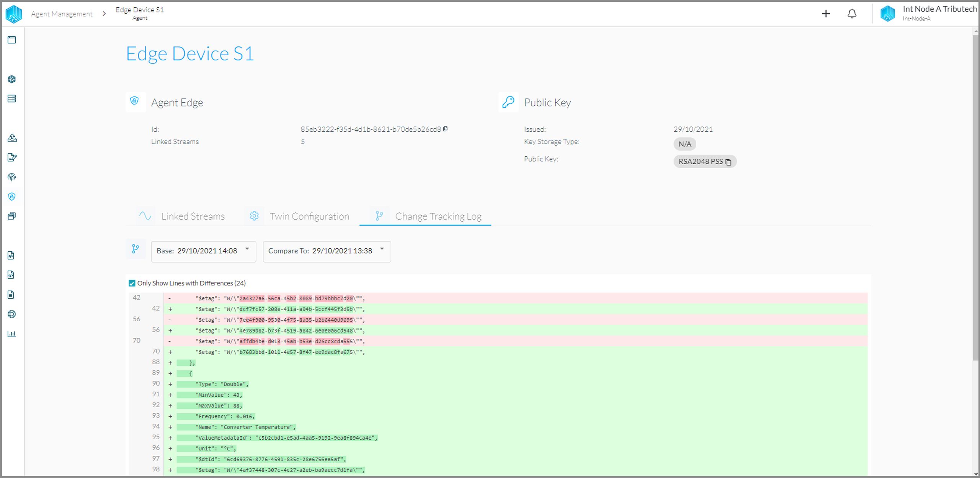Open the Base version dropdown
Screen dimensions: 980x478
coord(204,251)
